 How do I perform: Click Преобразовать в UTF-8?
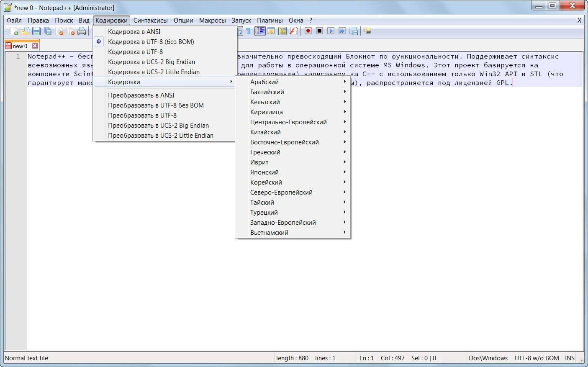coord(165,115)
